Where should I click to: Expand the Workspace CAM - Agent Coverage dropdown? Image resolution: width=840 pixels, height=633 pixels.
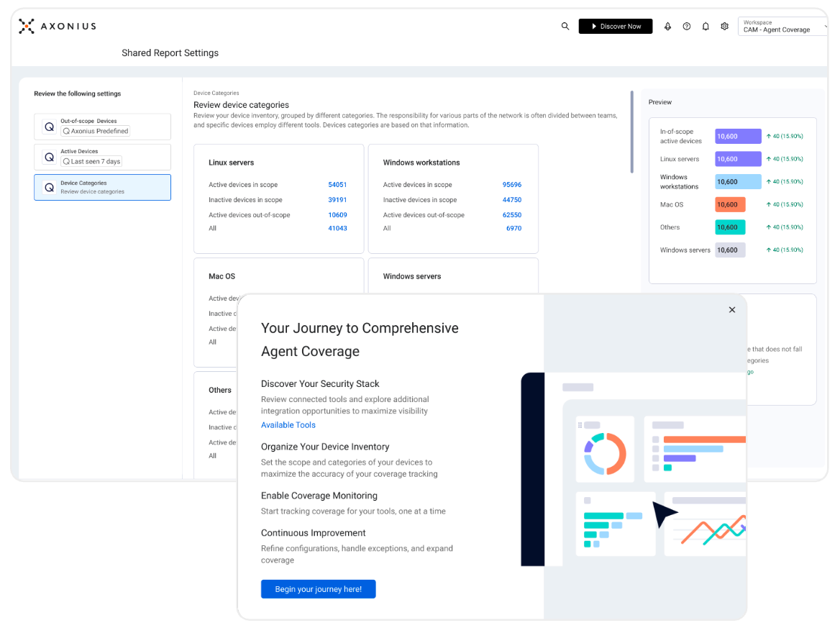(783, 27)
